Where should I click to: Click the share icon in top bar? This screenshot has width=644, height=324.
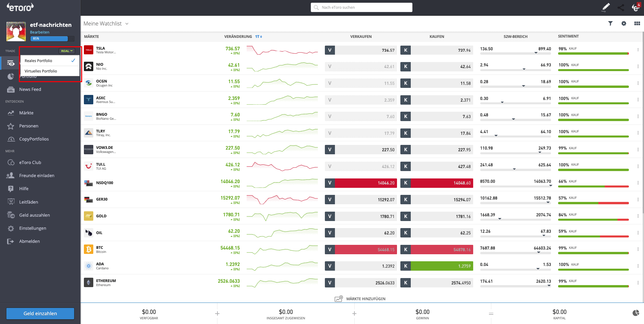(x=621, y=7)
